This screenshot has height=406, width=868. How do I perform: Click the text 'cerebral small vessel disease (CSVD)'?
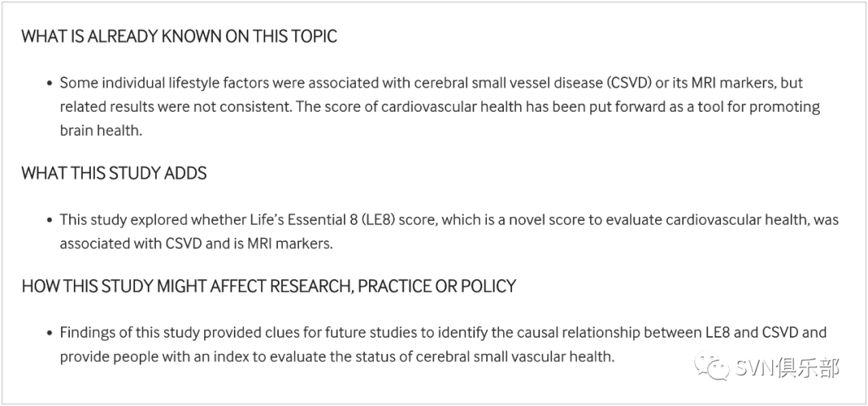tap(517, 83)
